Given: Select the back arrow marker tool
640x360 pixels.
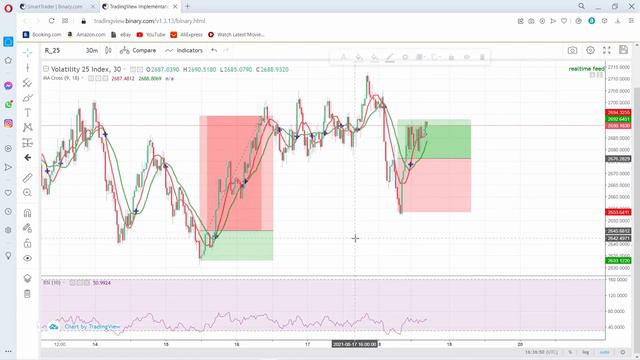Looking at the screenshot, I should [27, 158].
